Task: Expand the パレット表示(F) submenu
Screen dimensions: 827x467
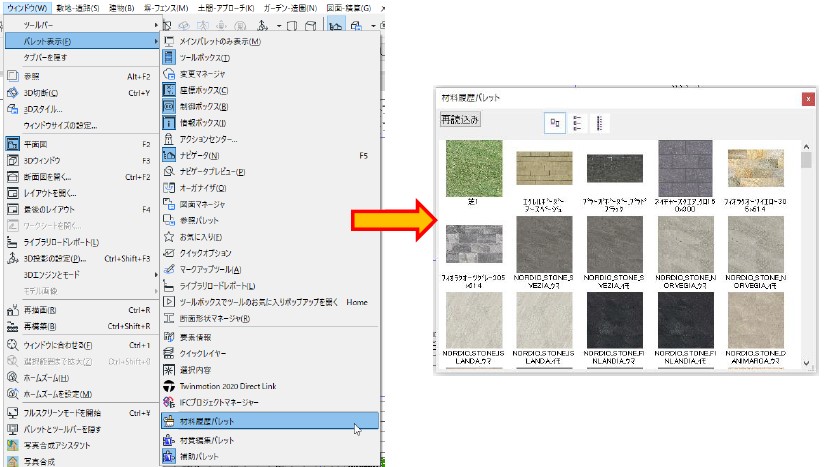Action: tap(82, 41)
